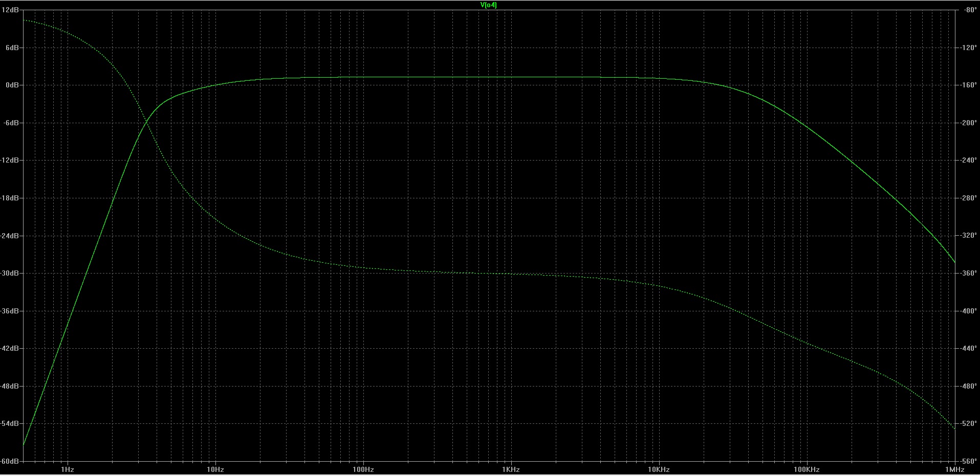Click the -520° phase axis label
980x476 pixels.
click(x=969, y=423)
